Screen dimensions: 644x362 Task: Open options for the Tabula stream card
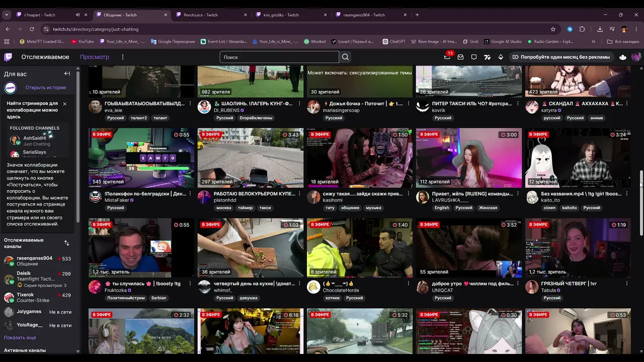[627, 284]
